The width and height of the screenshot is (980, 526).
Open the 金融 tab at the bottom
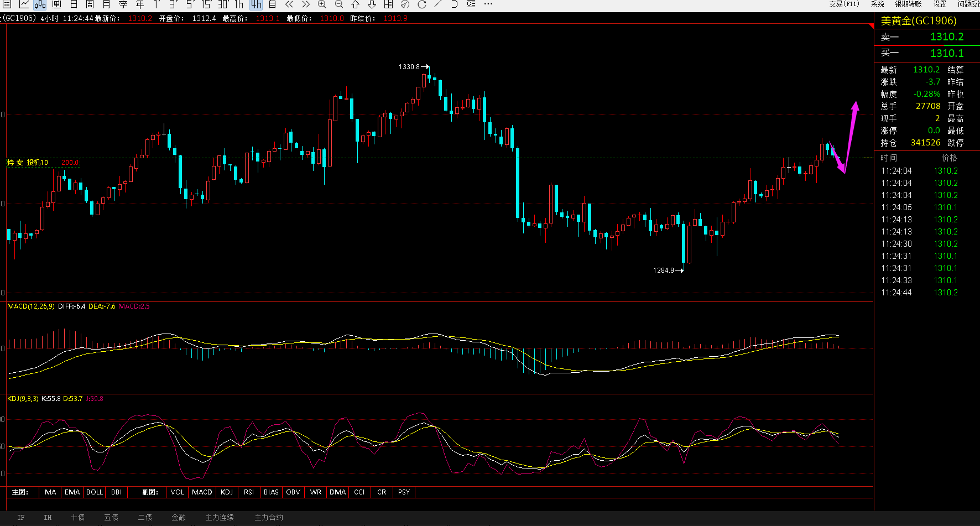pyautogui.click(x=179, y=517)
